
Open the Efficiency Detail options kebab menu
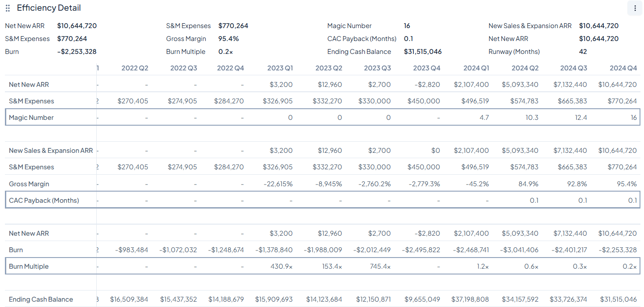[635, 8]
